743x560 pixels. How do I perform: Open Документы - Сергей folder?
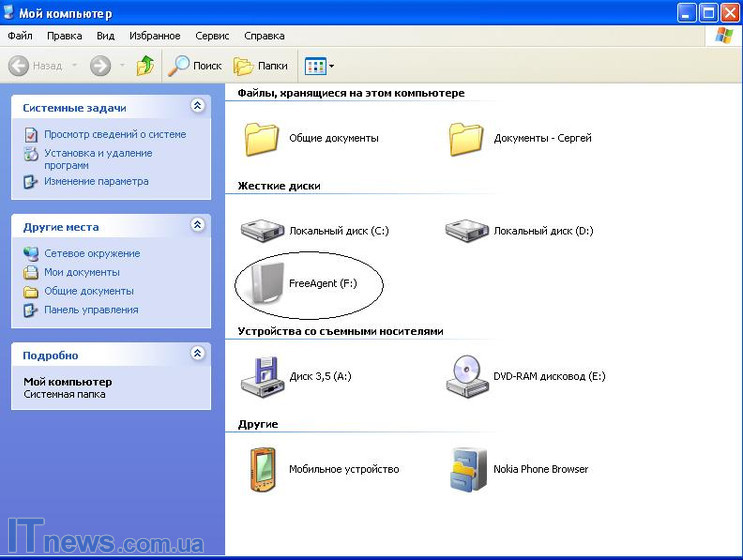[x=467, y=138]
